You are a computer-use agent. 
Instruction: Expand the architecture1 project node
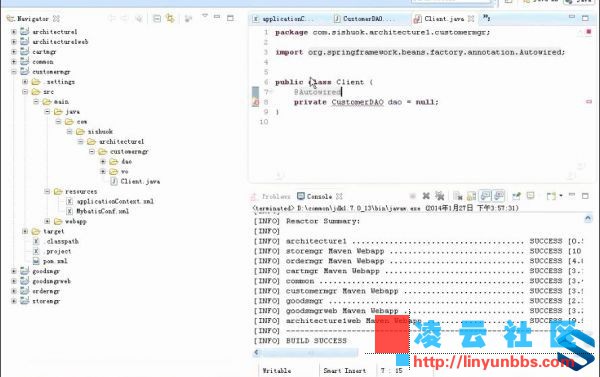(x=14, y=32)
